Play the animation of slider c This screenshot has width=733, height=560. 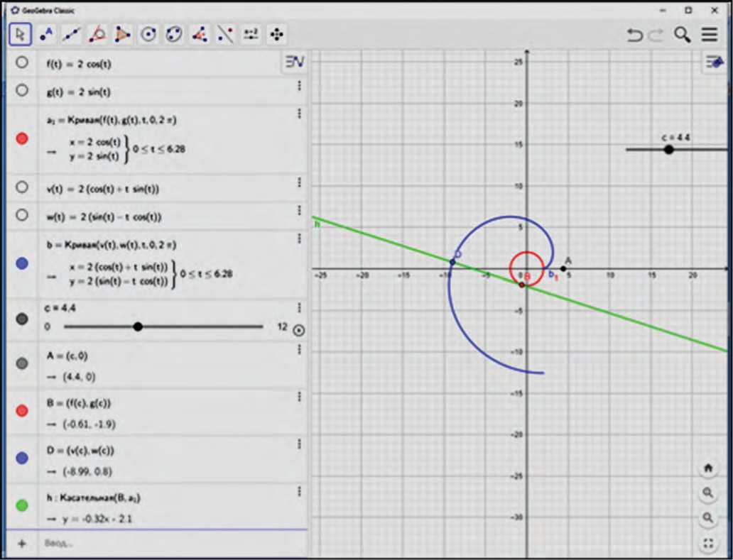click(298, 331)
